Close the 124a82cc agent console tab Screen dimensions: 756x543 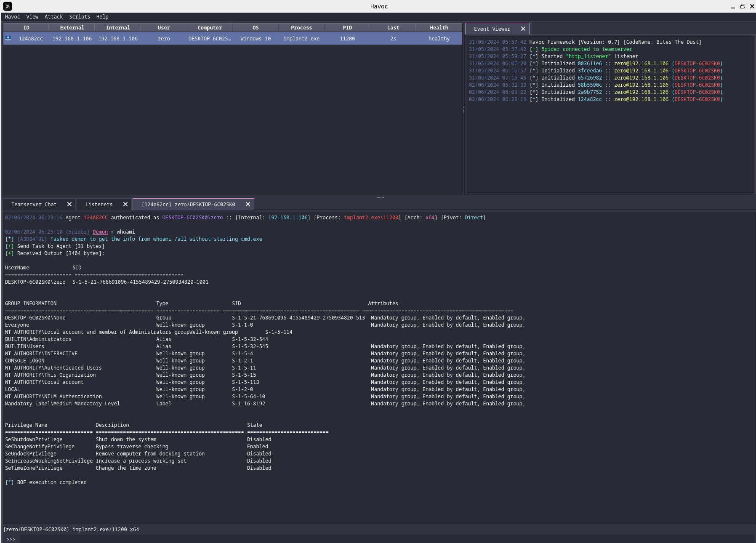click(248, 204)
